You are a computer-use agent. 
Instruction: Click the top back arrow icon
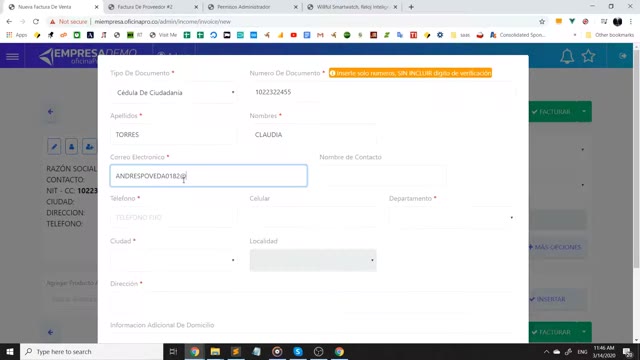50,111
